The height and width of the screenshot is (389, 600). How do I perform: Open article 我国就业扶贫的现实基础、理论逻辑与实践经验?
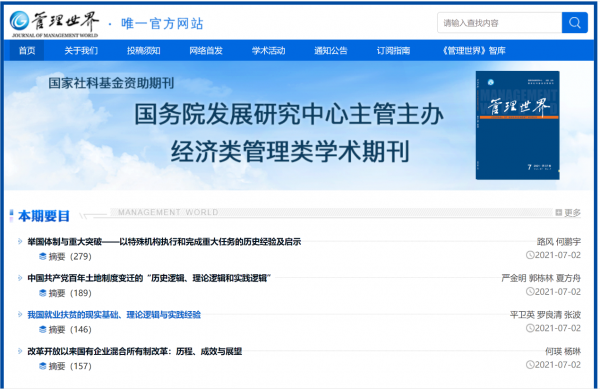click(114, 315)
